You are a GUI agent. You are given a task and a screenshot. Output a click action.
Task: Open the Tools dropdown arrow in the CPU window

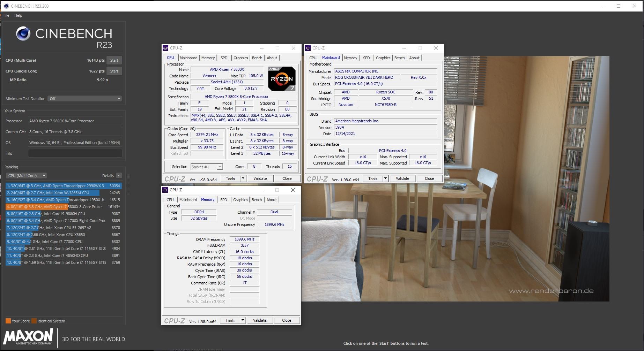point(243,178)
